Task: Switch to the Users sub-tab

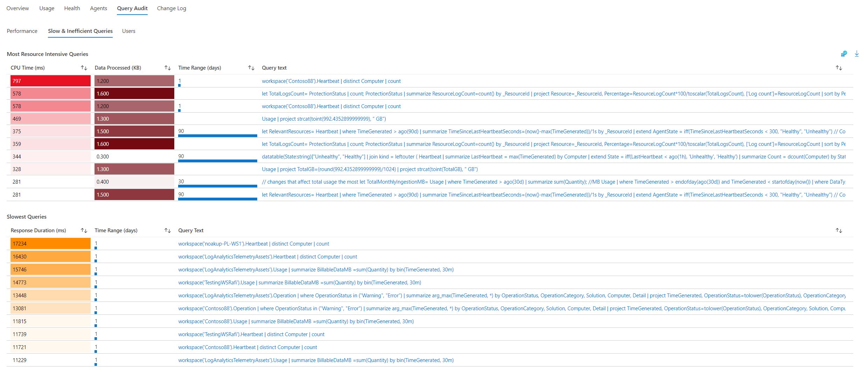Action: 128,31
